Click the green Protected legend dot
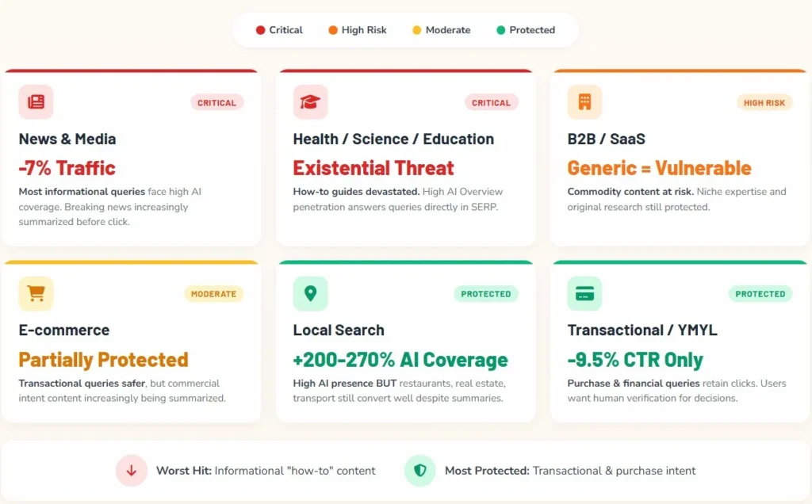 click(501, 30)
